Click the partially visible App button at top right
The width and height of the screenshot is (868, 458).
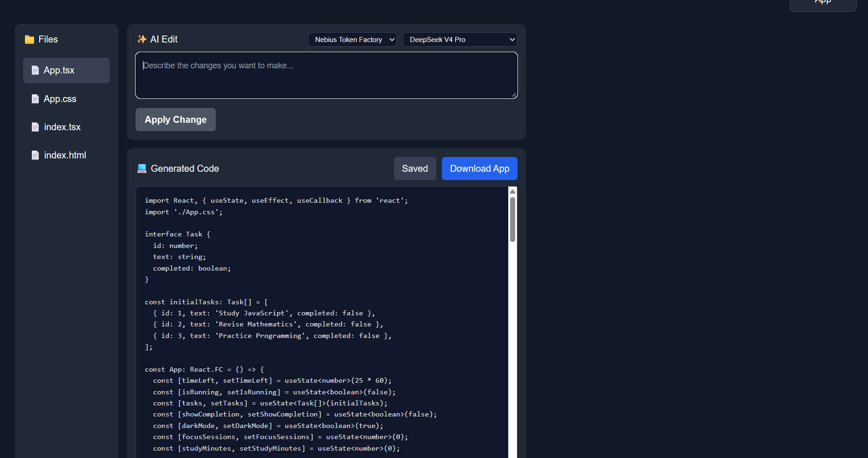(x=823, y=5)
